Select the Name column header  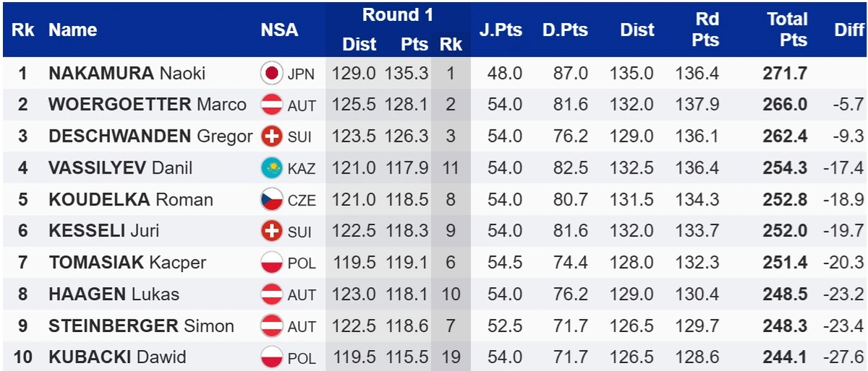click(x=72, y=30)
